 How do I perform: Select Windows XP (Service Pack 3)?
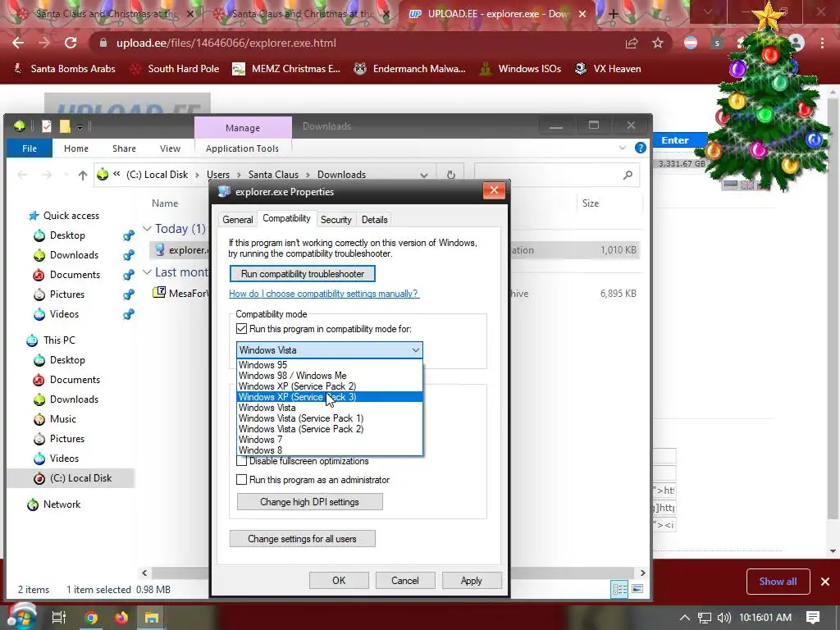330,397
